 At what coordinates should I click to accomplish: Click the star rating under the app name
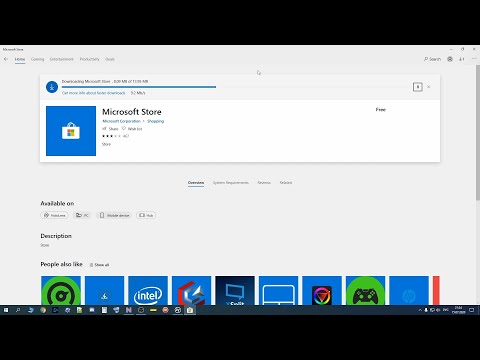click(112, 136)
